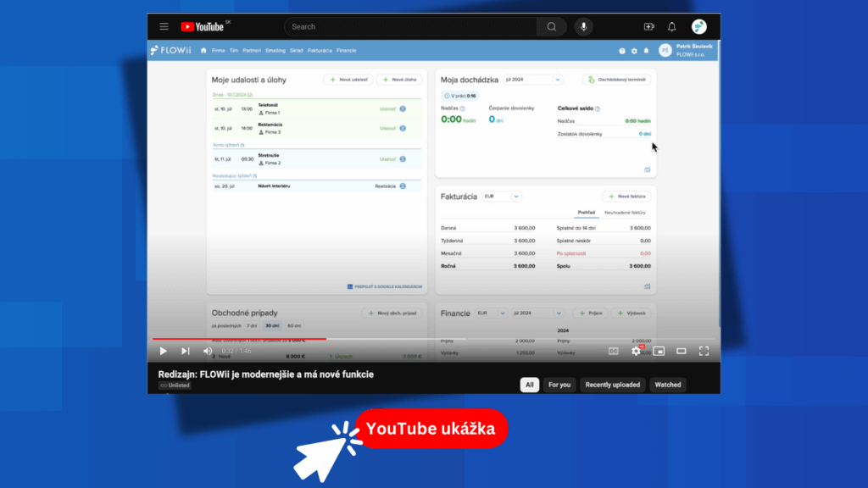Open the EUR currency dropdown in Financie

(491, 313)
